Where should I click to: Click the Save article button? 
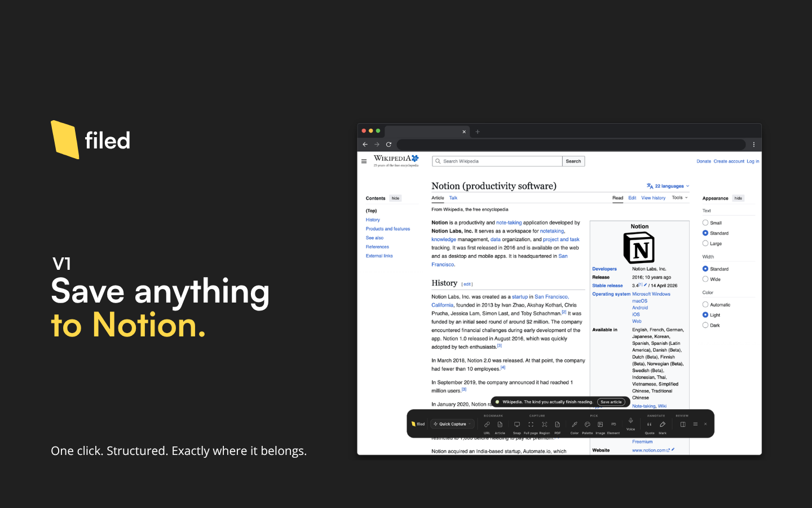tap(611, 402)
